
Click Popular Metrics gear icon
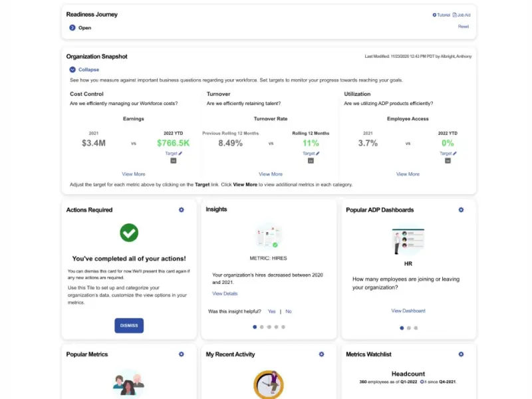(x=181, y=354)
